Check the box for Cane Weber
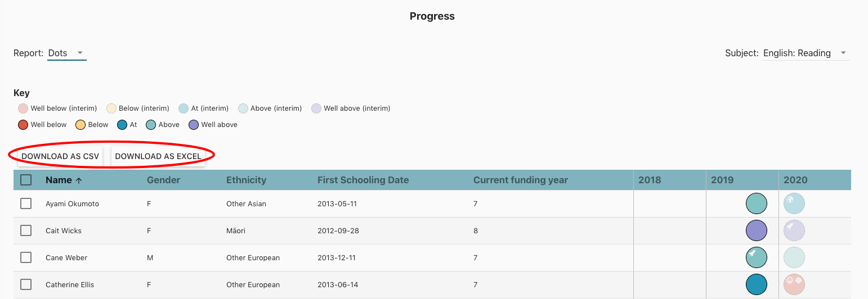Screen dimensions: 868x299 [26, 257]
